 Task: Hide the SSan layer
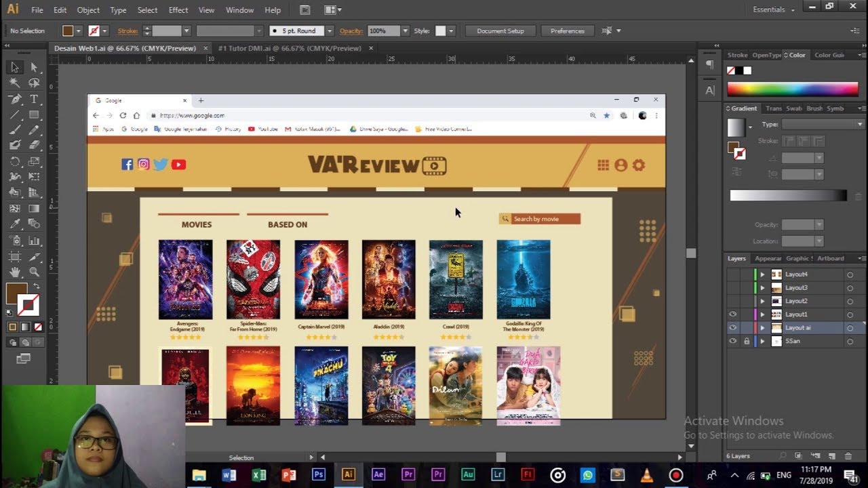[732, 341]
